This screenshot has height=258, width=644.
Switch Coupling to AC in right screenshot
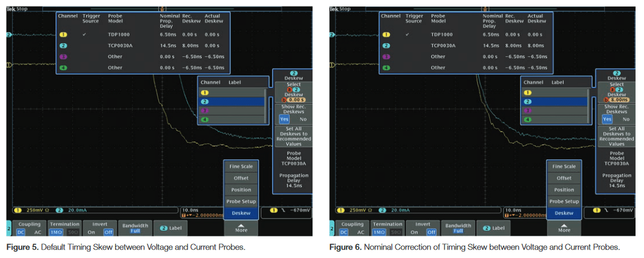(x=360, y=232)
